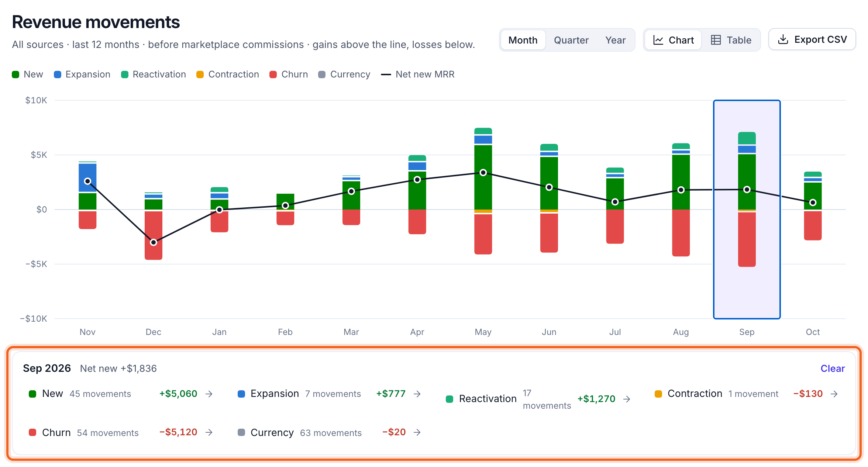Select the May stacked bar

[x=483, y=191]
